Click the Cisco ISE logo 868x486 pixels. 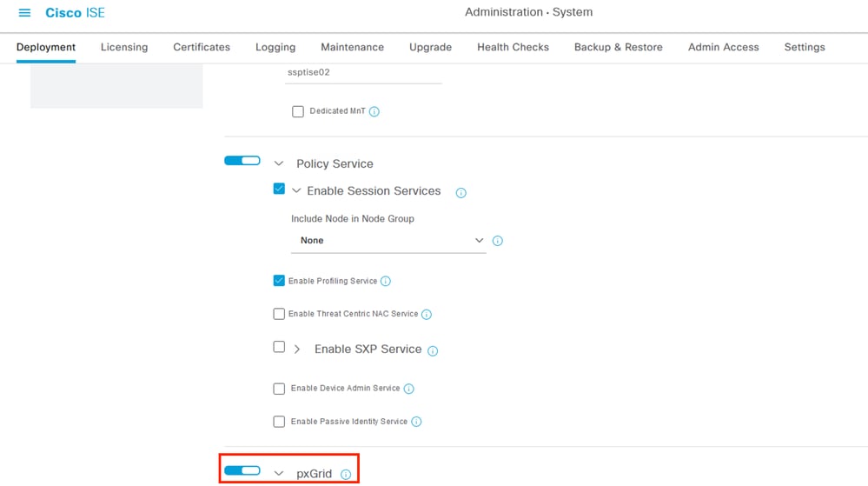[x=75, y=12]
